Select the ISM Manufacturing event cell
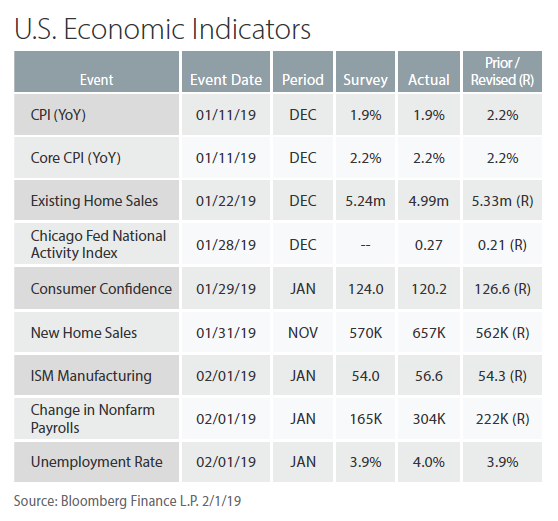 [x=96, y=375]
